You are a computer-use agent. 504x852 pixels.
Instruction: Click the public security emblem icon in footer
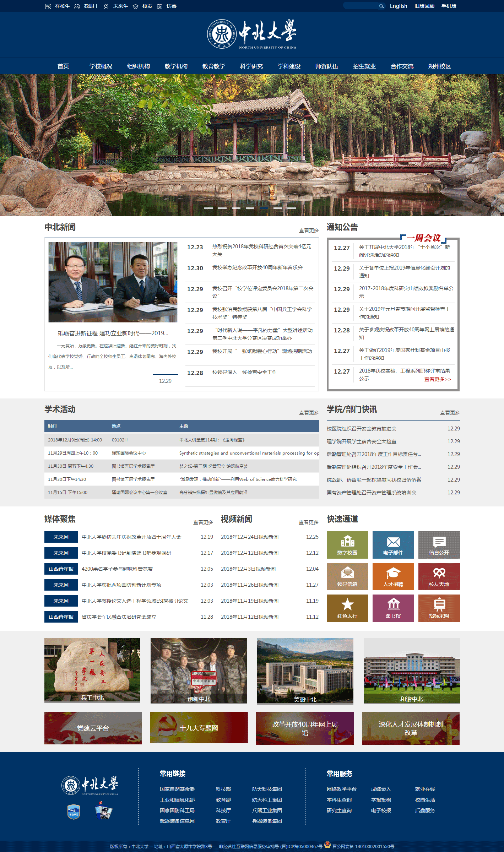coord(327,845)
